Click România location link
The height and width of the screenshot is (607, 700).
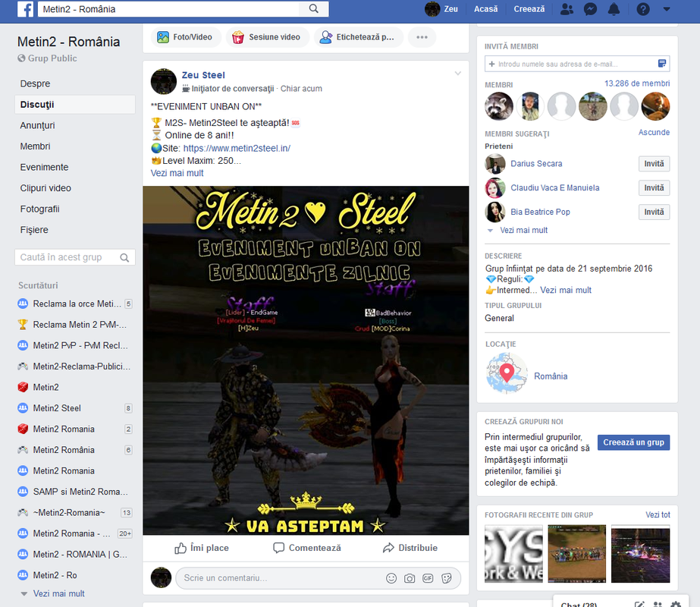tap(551, 376)
